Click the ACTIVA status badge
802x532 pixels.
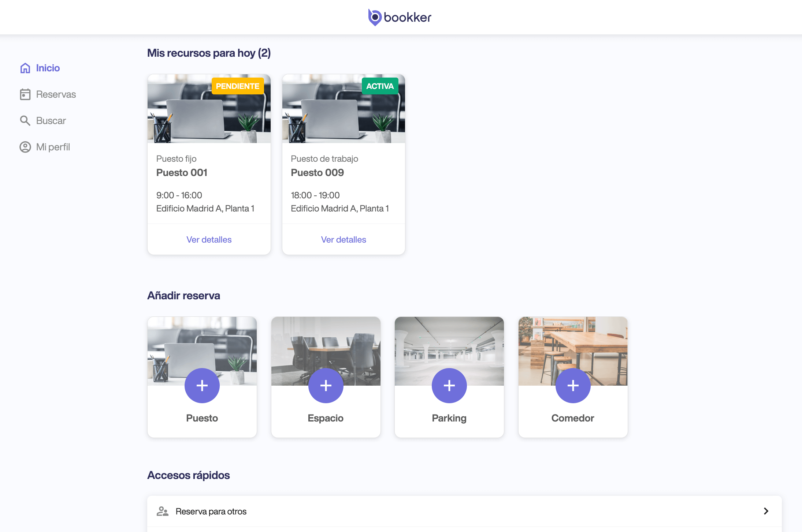pos(380,86)
